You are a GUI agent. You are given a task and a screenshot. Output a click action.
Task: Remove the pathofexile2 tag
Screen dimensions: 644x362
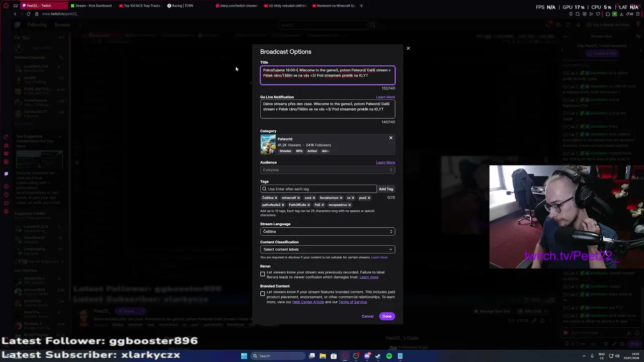tap(283, 205)
